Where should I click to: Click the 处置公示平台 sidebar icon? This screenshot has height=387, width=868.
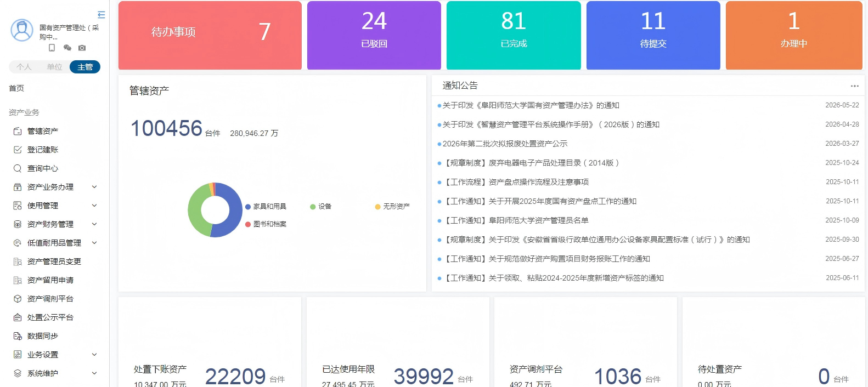point(18,317)
